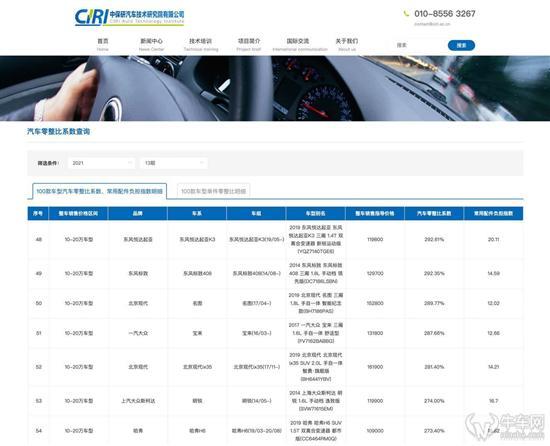Click the CIRI company logo
Screen dimensions: 550x446
(129, 17)
